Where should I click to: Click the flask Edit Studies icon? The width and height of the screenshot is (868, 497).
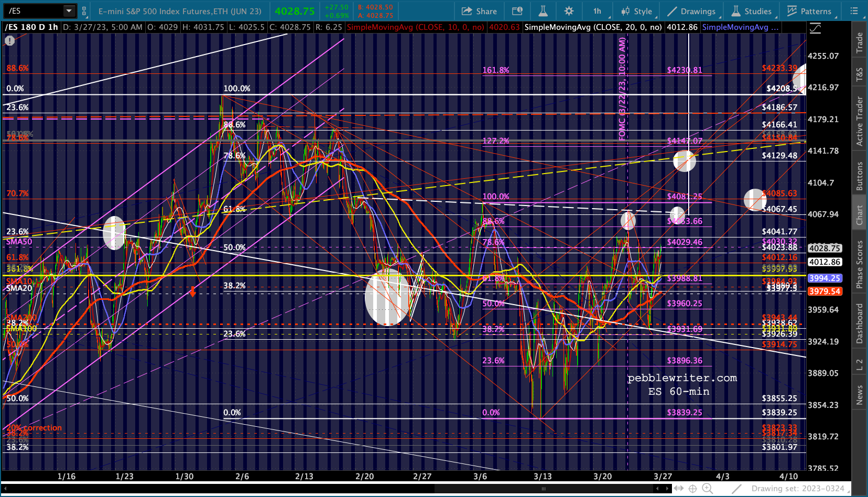tap(543, 11)
